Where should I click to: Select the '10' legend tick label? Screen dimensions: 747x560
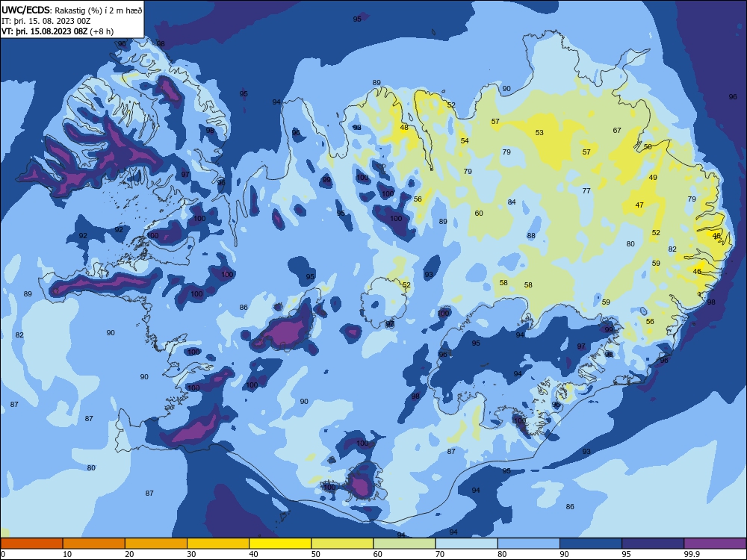[67, 554]
